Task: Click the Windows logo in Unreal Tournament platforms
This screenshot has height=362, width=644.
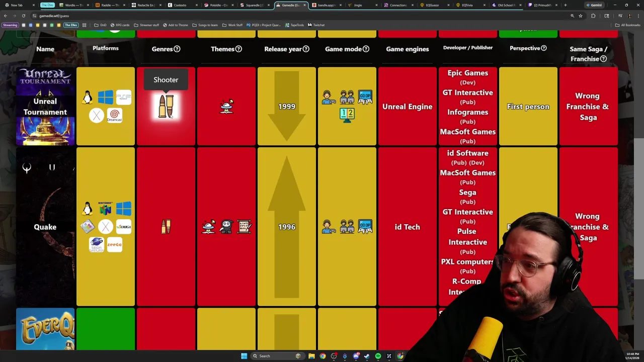Action: pyautogui.click(x=106, y=97)
